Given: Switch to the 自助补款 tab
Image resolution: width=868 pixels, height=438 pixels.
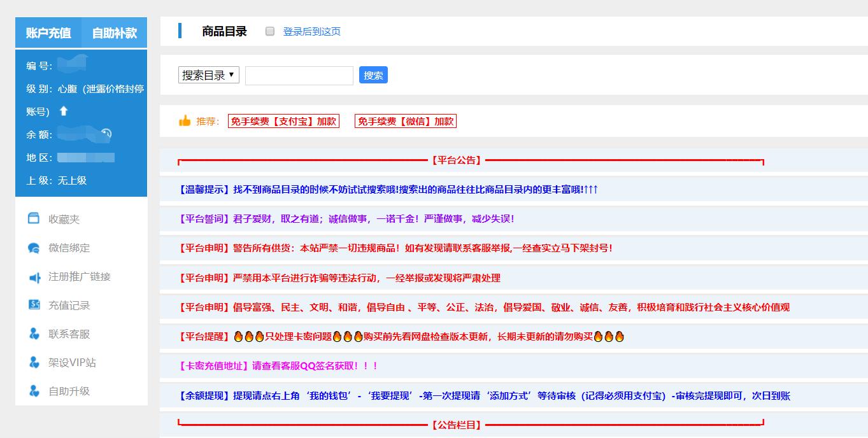Looking at the screenshot, I should (x=115, y=32).
